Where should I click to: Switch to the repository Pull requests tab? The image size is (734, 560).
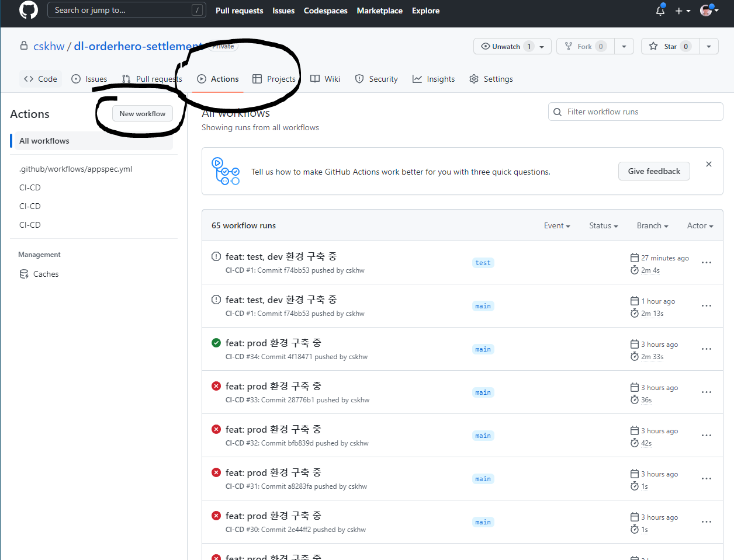[152, 79]
